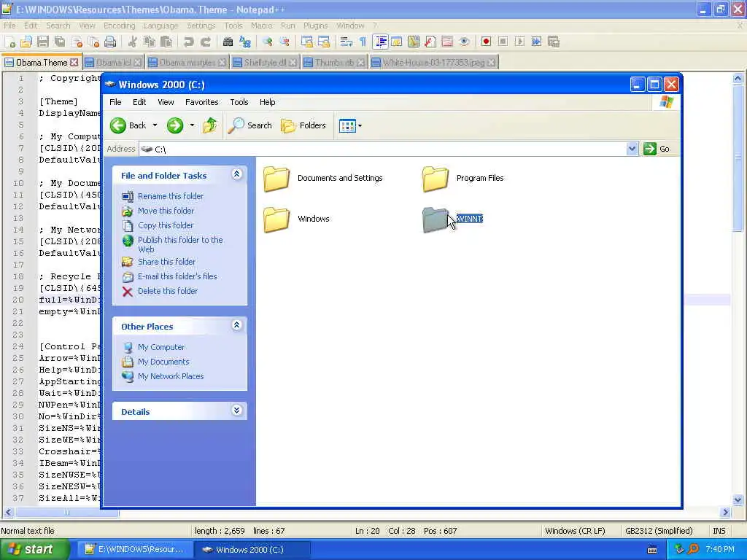Toggle Folders pane button in Explorer
The height and width of the screenshot is (560, 747).
point(303,125)
